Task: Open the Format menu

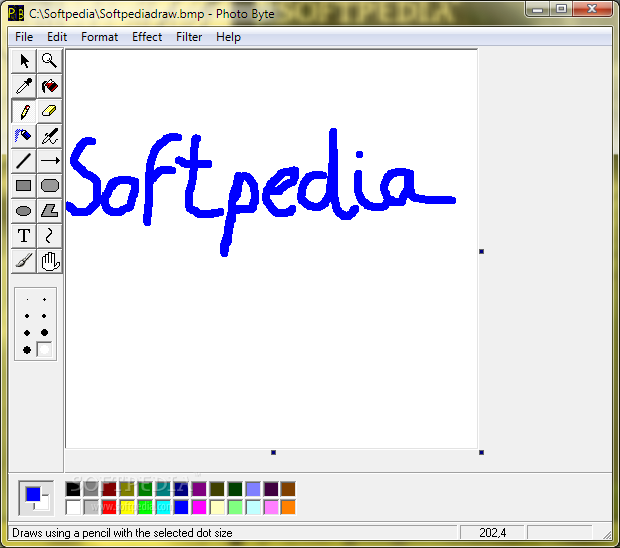Action: coord(99,37)
